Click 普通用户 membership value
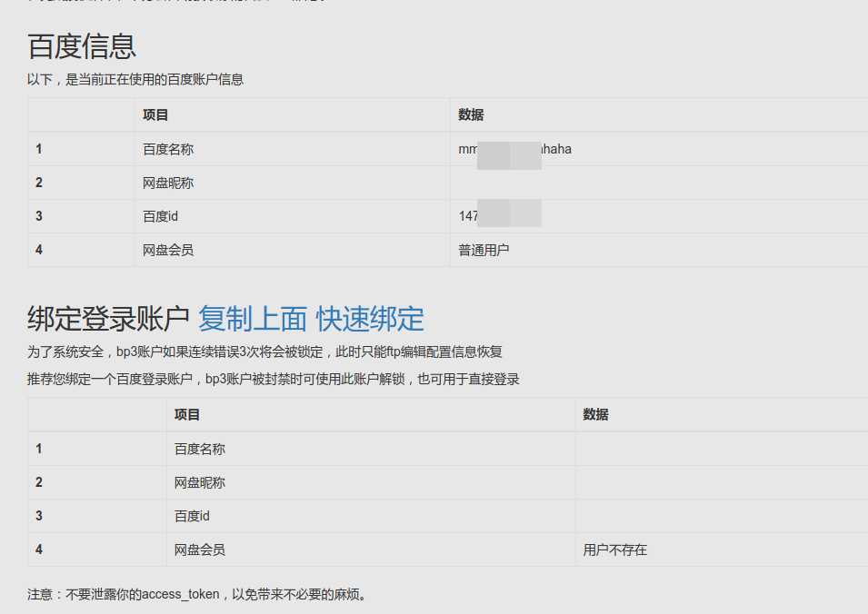 click(484, 250)
